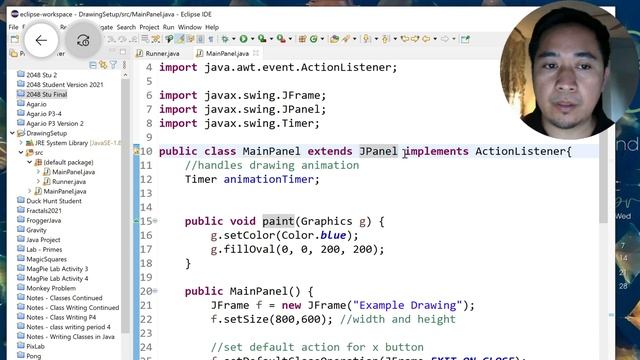Screen dimensions: 640x360
Task: Select the 2048 Stu Final project
Action: (47, 94)
